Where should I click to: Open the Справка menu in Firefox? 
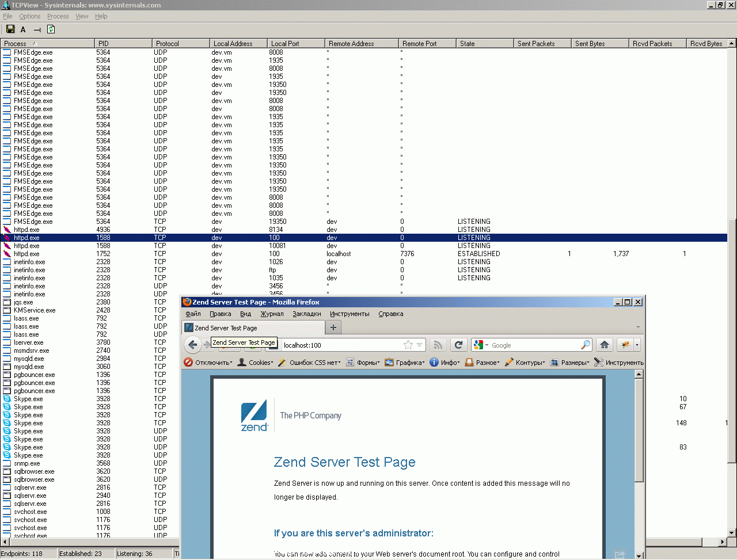click(391, 314)
